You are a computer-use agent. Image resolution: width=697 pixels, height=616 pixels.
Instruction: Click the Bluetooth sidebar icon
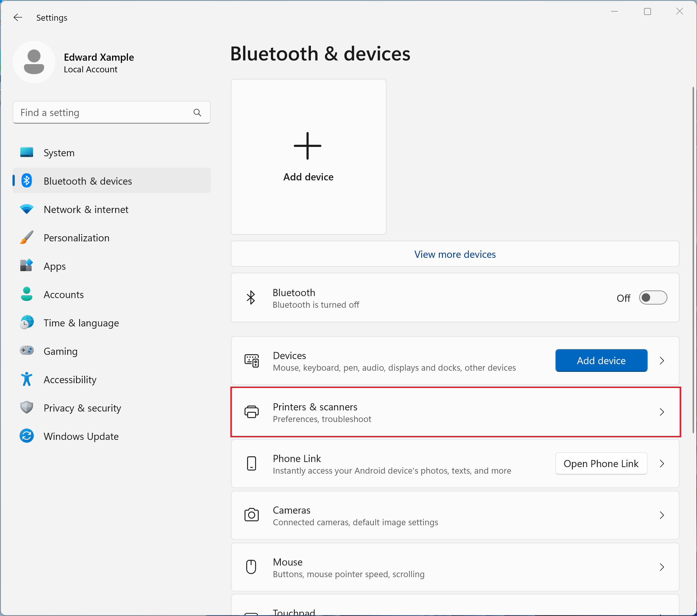tap(27, 181)
